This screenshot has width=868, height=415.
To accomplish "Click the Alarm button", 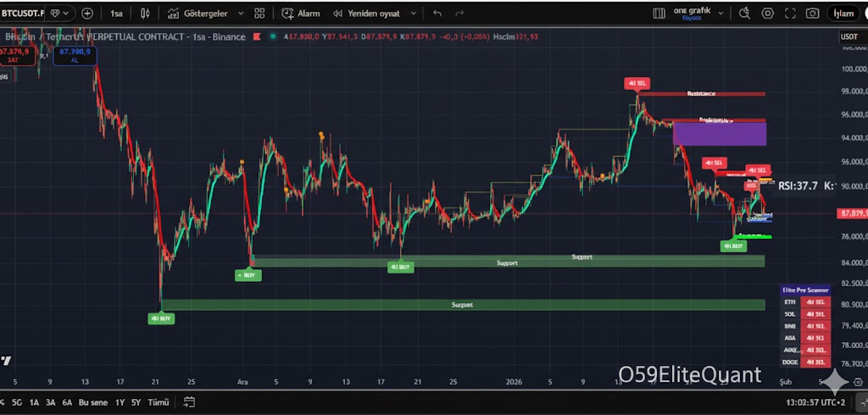I will pyautogui.click(x=301, y=14).
